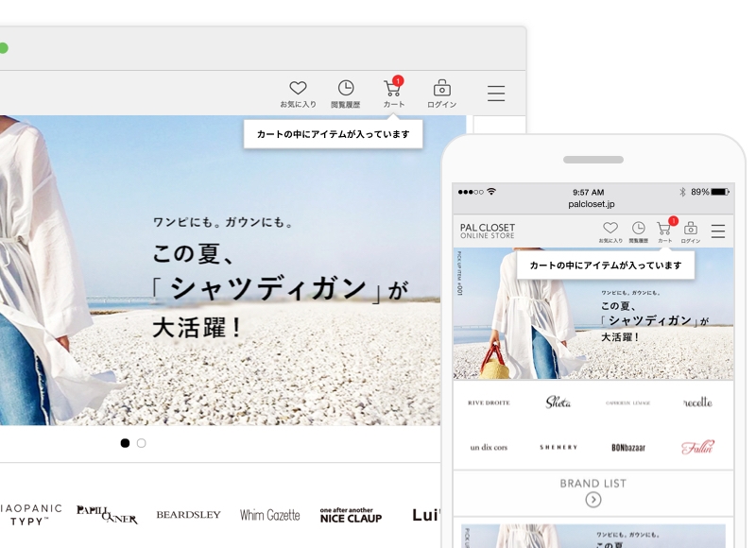Open the mobile cart icon with red badge
The width and height of the screenshot is (756, 548).
[x=664, y=229]
